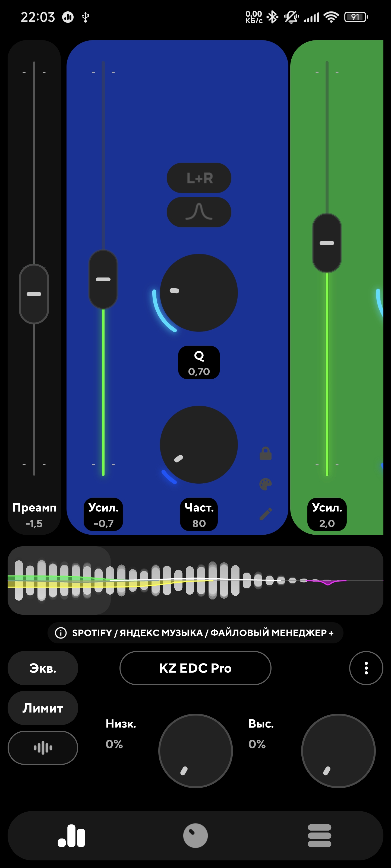
Task: Click the blue band gain slider handle
Action: (x=103, y=279)
